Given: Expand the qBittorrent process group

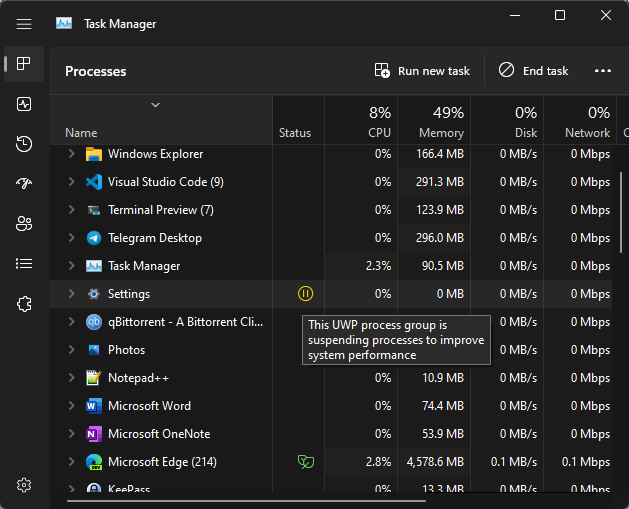Looking at the screenshot, I should 71,322.
